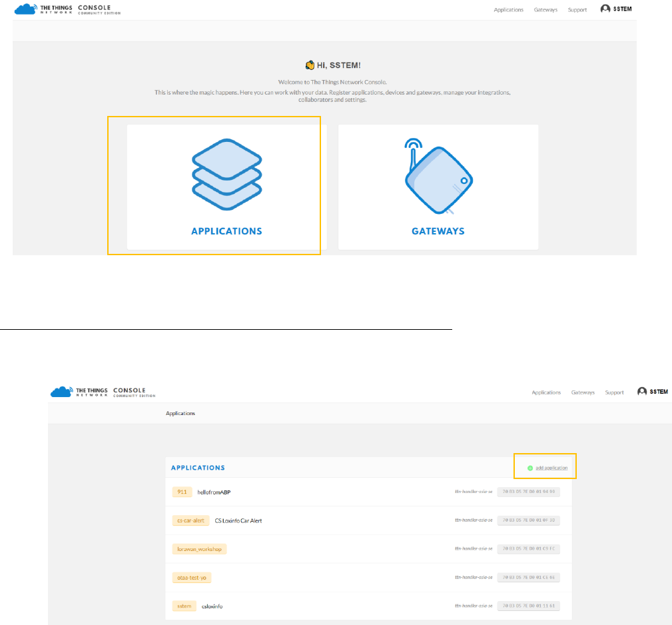Click the APPLICATIONS list panel heading
The height and width of the screenshot is (625, 672).
198,468
